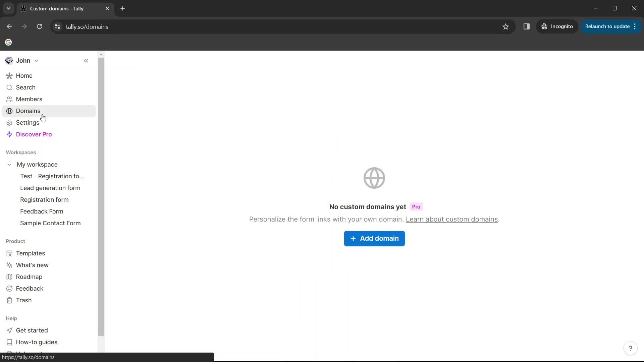The width and height of the screenshot is (644, 362).
Task: Expand the Workspaces section header
Action: coord(21,152)
